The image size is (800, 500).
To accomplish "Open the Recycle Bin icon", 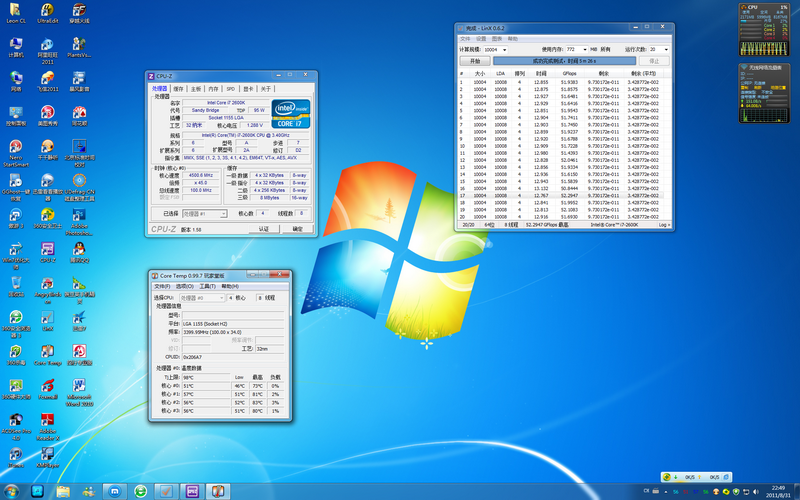I will pos(16,286).
